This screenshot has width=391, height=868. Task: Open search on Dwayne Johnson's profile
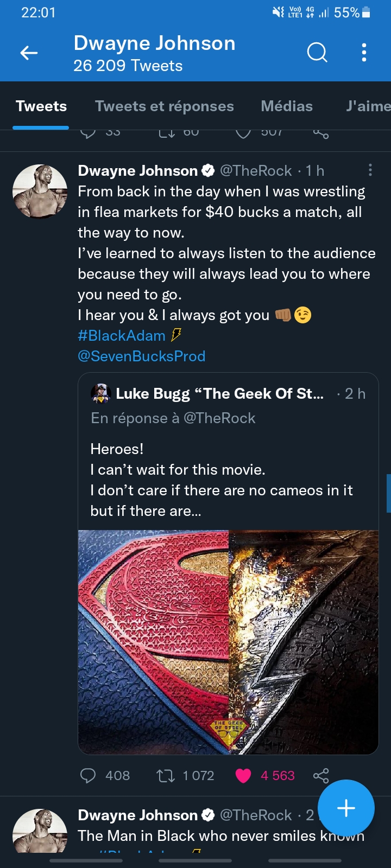pos(317,53)
